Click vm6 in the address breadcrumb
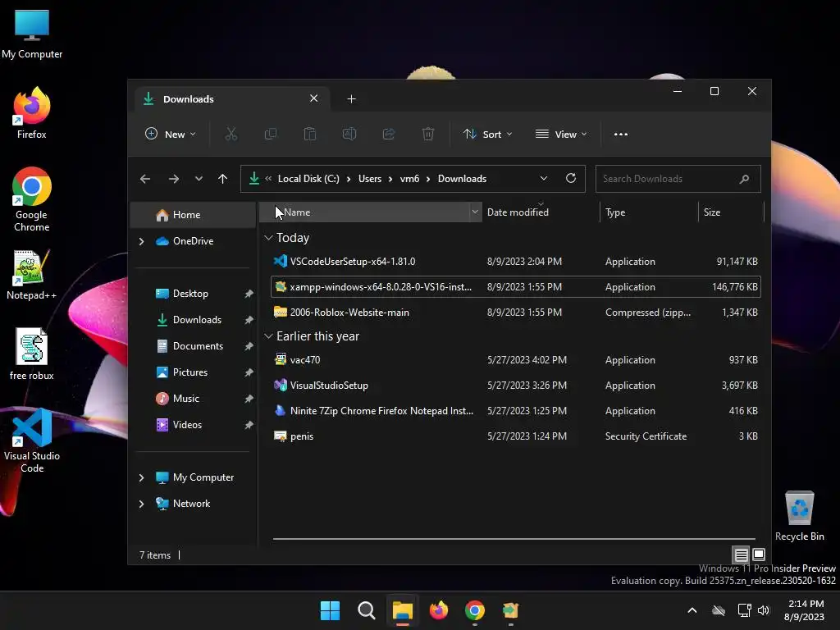The image size is (840, 630). click(x=410, y=179)
